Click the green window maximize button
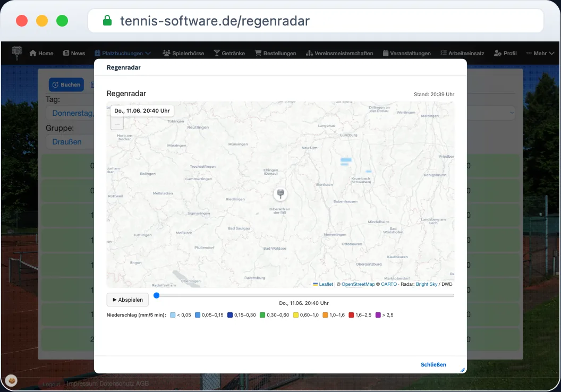This screenshot has width=561, height=392. click(62, 21)
